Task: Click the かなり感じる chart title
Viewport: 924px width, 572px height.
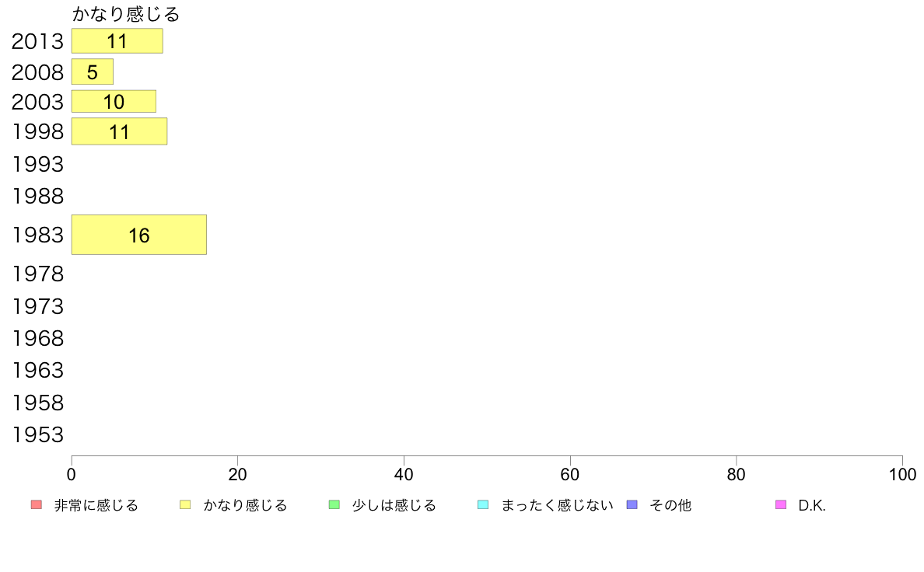Action: 125,13
